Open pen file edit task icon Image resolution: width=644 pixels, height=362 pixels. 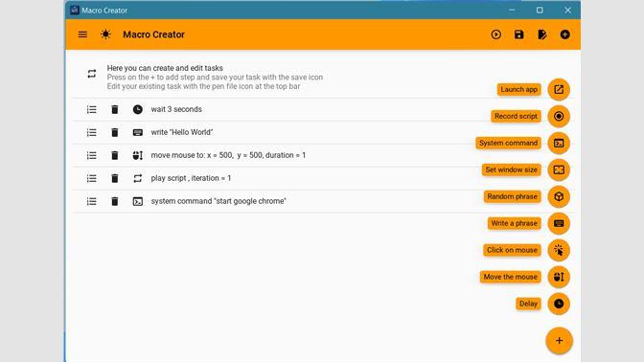542,34
